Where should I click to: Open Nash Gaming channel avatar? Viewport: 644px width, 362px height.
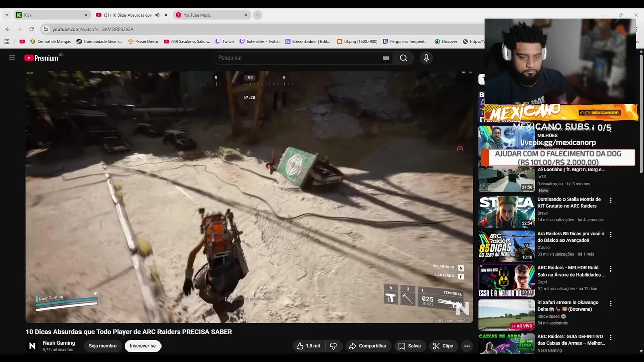[32, 346]
